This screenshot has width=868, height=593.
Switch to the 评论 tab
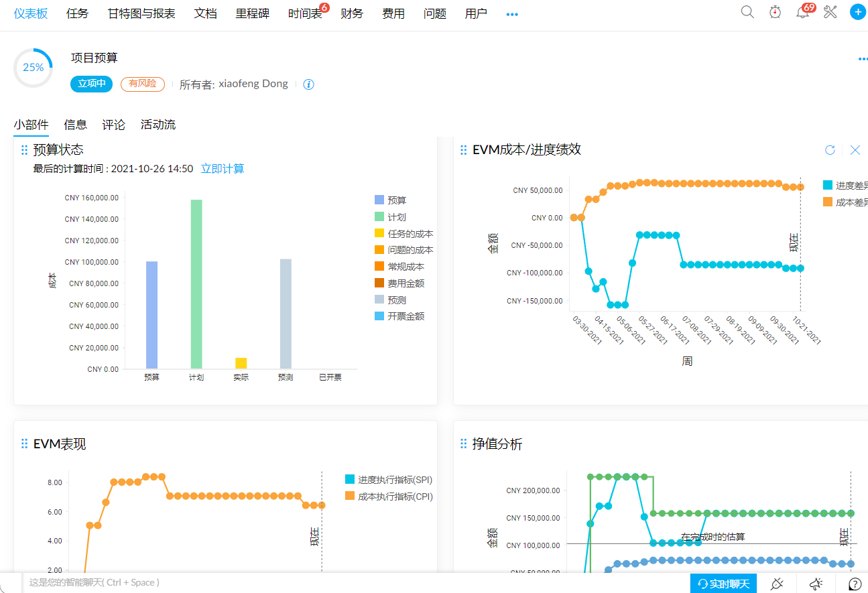click(x=113, y=124)
